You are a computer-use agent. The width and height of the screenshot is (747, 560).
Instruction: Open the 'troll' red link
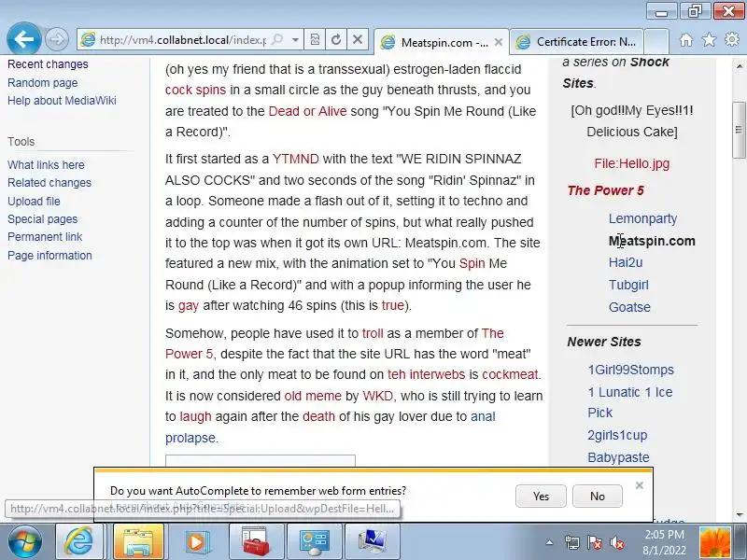[x=373, y=333]
